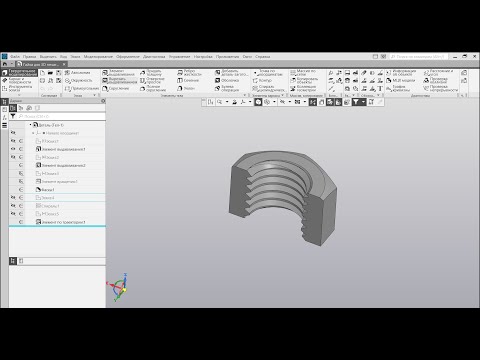Open the Моделирование menu
This screenshot has height=360, width=480.
tap(98, 57)
